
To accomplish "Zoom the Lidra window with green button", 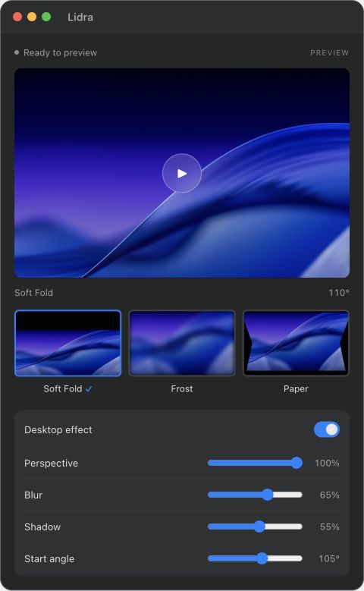I will (x=46, y=17).
